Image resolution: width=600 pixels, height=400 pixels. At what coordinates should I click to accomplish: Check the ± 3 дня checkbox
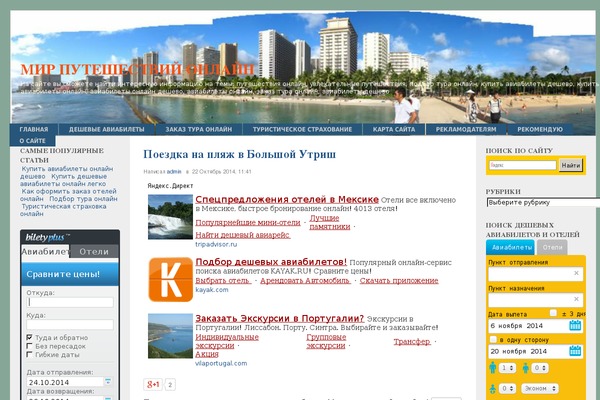pyautogui.click(x=553, y=313)
